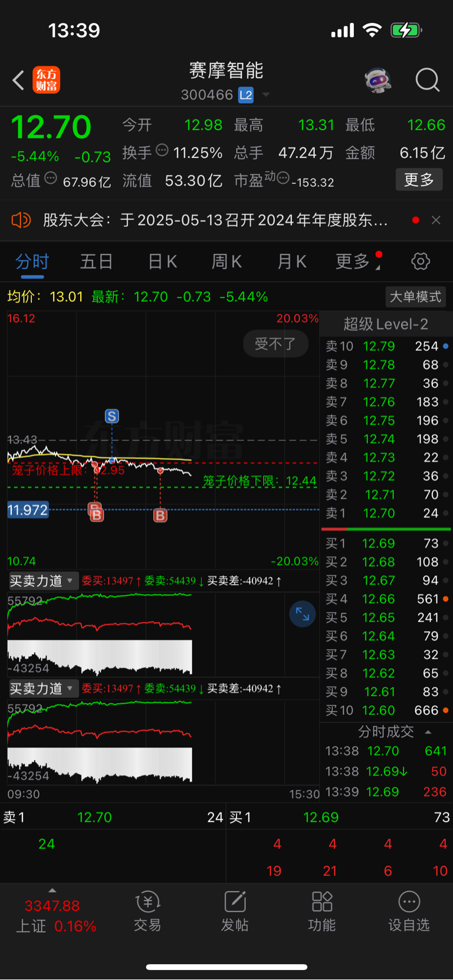The image size is (453, 980).
Task: Select the 卖5 12.74 order row
Action: (386, 439)
